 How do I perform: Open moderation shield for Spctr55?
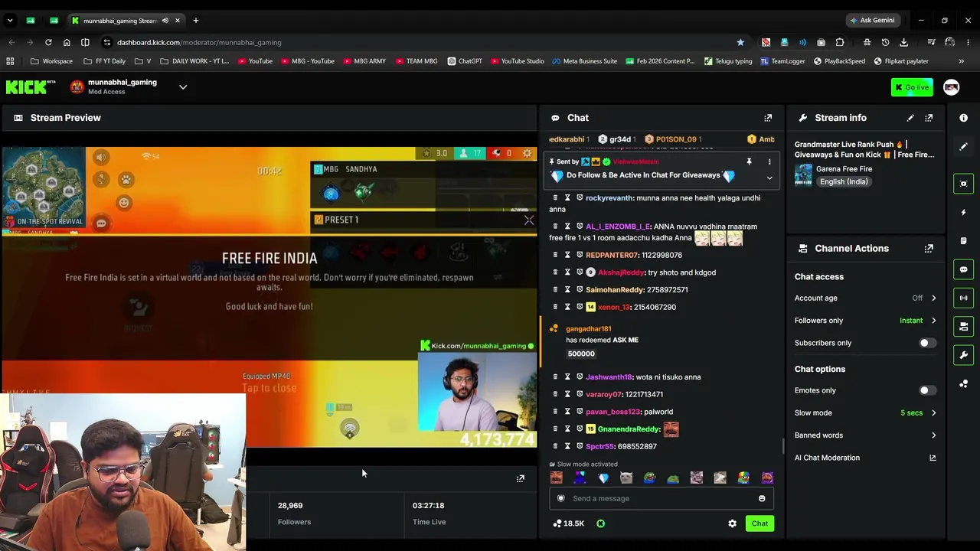point(580,446)
